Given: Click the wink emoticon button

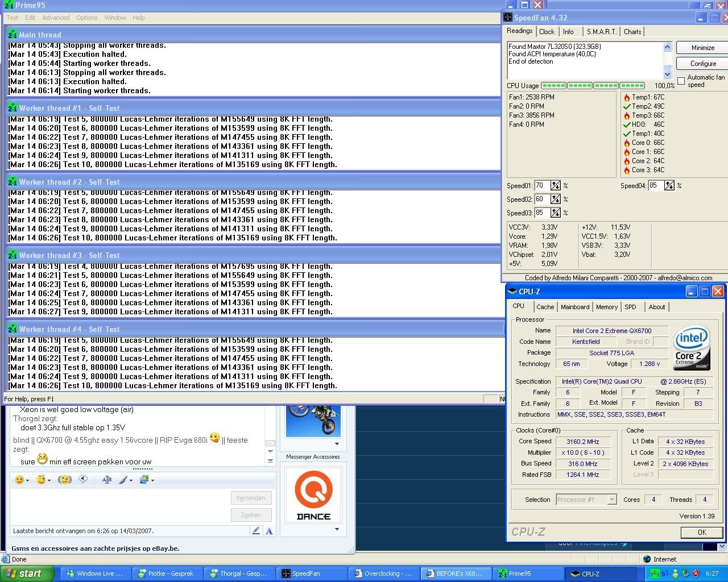Looking at the screenshot, I should [41, 480].
